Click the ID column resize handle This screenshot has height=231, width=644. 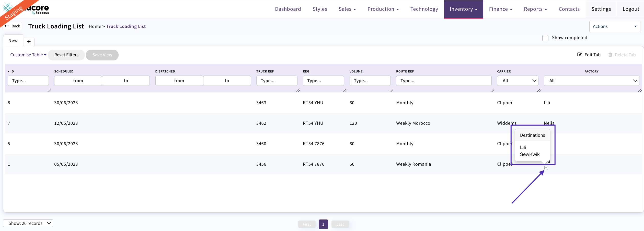pyautogui.click(x=49, y=90)
